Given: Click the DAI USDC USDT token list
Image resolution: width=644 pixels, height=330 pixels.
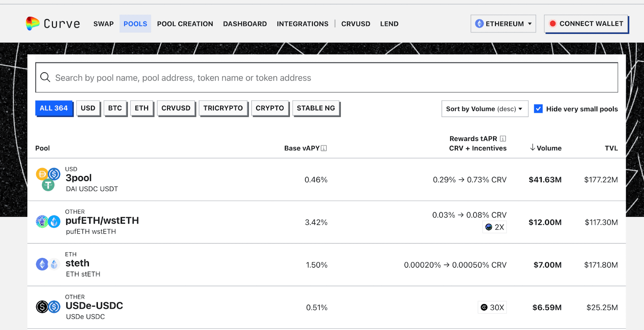Looking at the screenshot, I should coord(92,189).
